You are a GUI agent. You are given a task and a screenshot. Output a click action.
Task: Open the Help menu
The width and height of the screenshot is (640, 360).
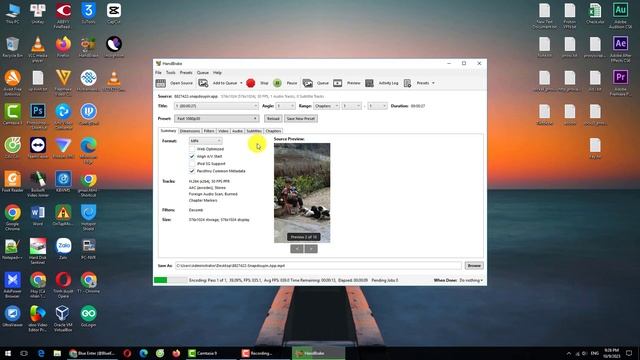(x=218, y=73)
